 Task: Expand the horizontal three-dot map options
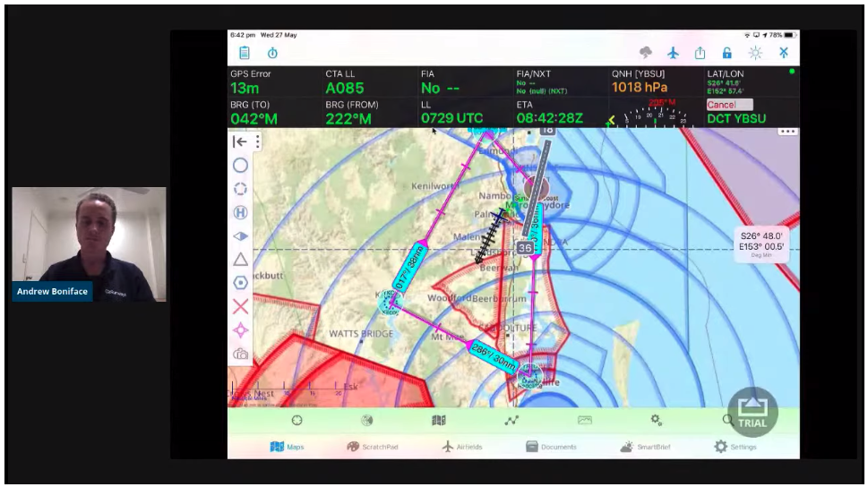tap(787, 132)
